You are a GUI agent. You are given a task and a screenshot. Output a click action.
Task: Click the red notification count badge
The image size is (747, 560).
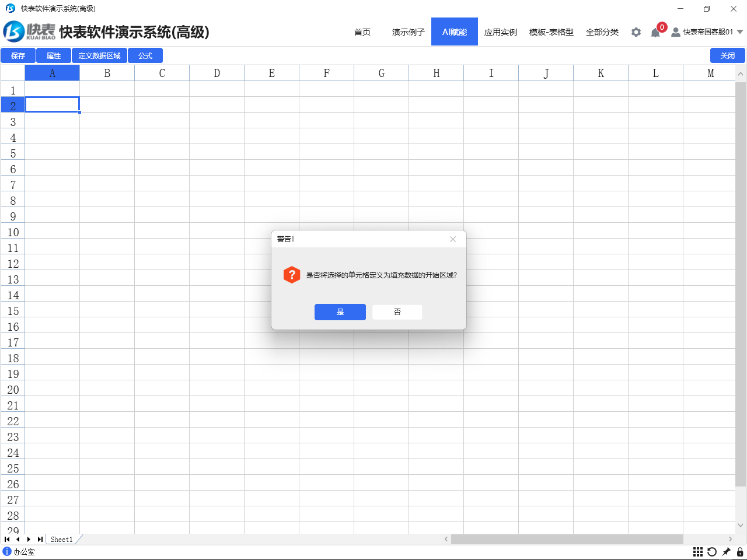pos(662,27)
